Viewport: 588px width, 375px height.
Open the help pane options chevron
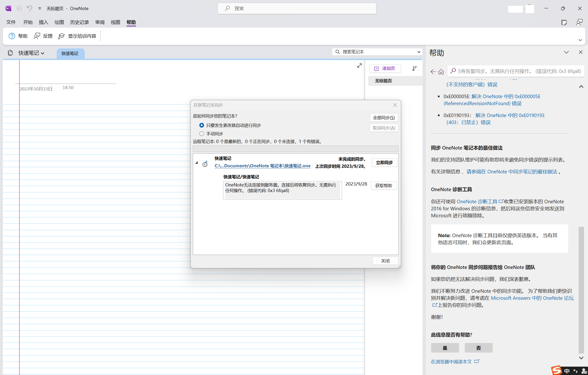coord(566,52)
